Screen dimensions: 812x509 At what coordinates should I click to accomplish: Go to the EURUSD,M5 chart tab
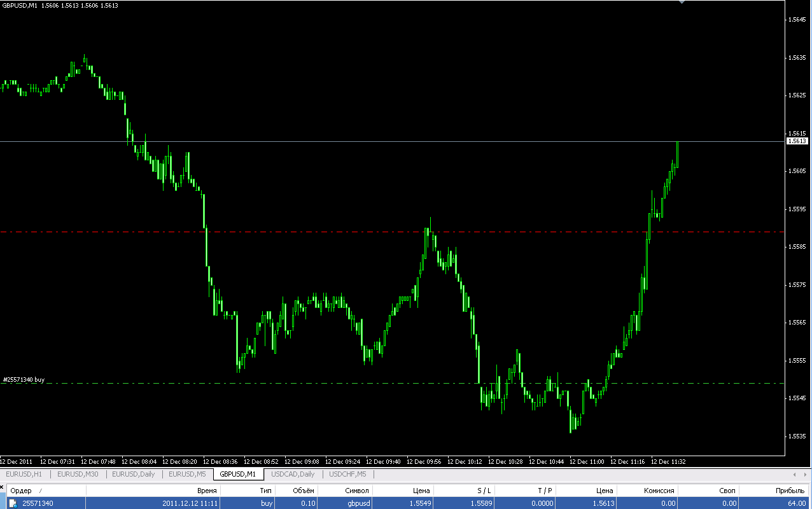pos(186,474)
